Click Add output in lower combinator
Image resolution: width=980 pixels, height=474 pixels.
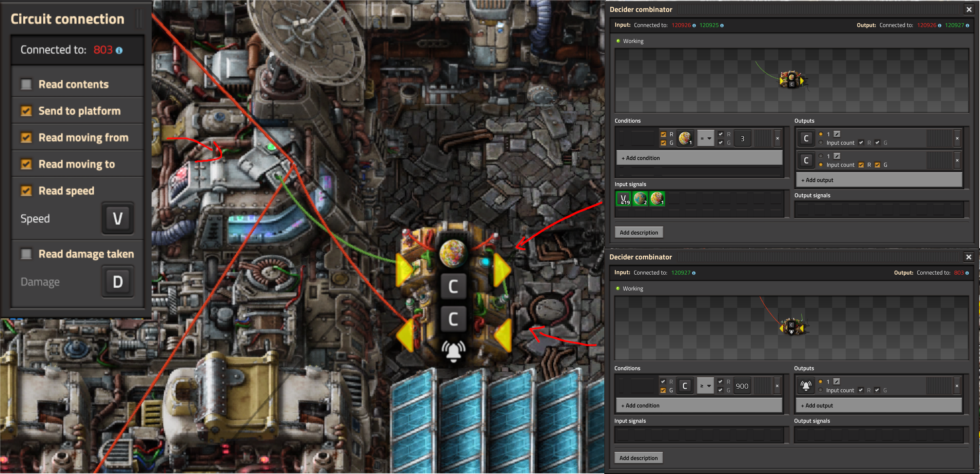(878, 406)
